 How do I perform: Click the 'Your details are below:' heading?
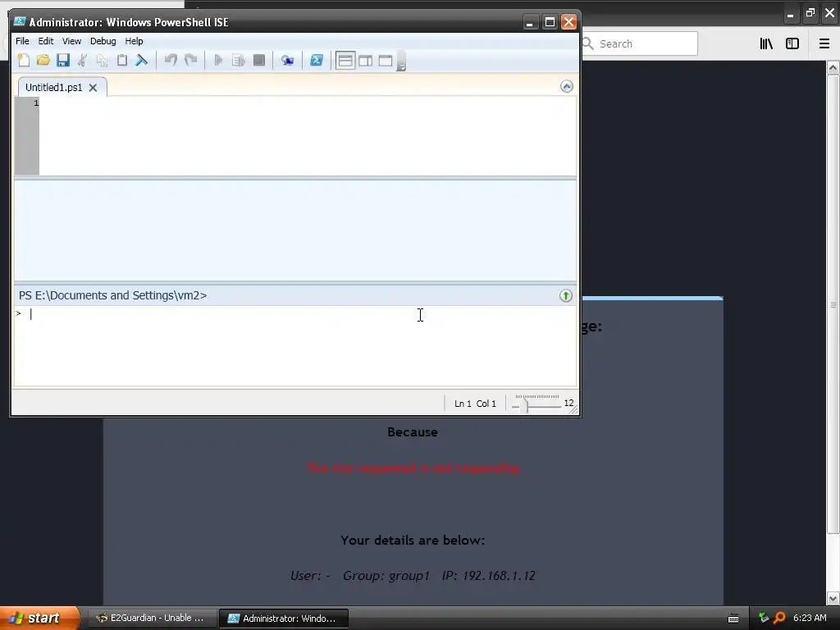pyautogui.click(x=413, y=540)
